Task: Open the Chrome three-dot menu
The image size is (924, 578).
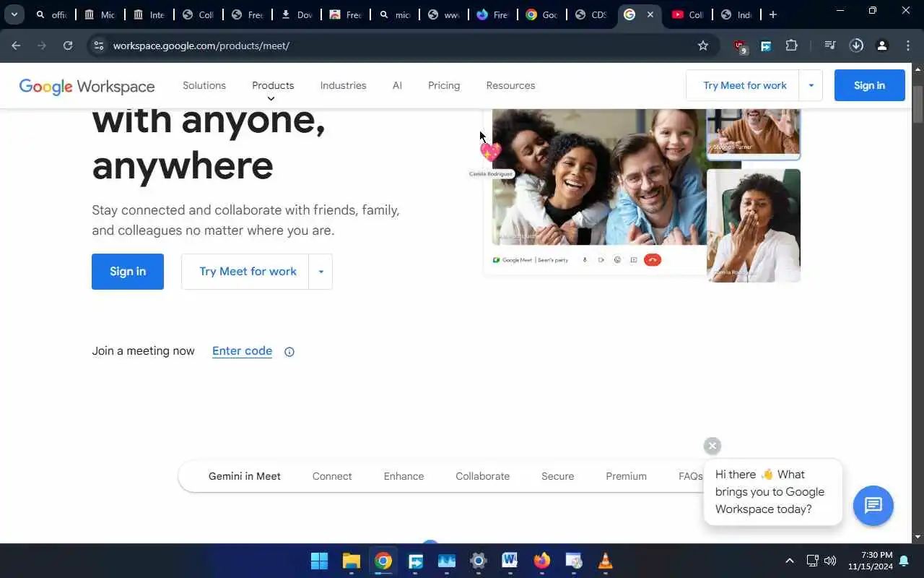Action: click(908, 46)
